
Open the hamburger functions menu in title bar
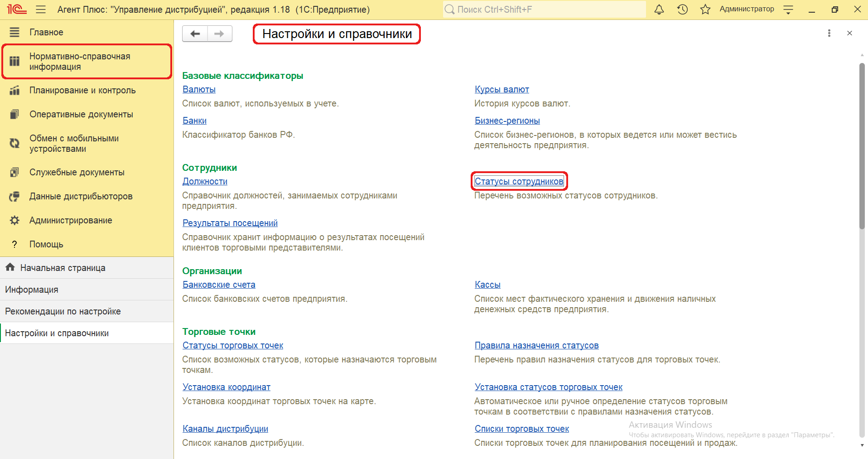click(x=41, y=9)
